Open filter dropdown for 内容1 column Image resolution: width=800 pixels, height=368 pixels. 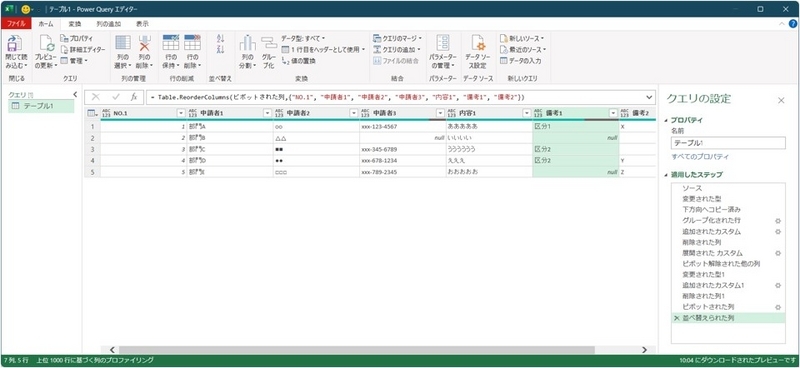(527, 113)
